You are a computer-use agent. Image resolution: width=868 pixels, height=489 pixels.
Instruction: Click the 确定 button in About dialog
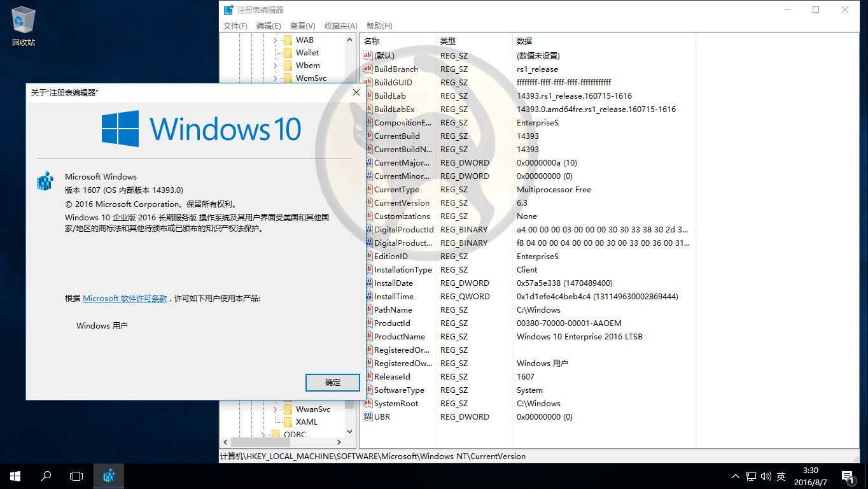tap(333, 383)
